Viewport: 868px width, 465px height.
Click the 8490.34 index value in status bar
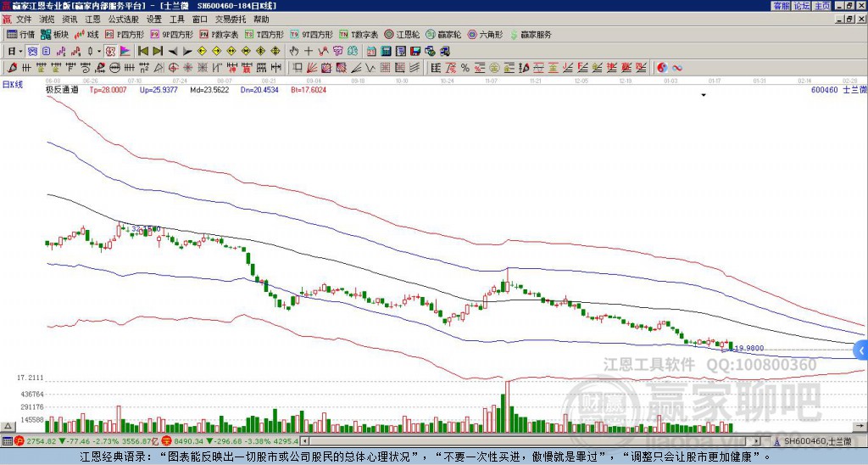click(x=189, y=441)
